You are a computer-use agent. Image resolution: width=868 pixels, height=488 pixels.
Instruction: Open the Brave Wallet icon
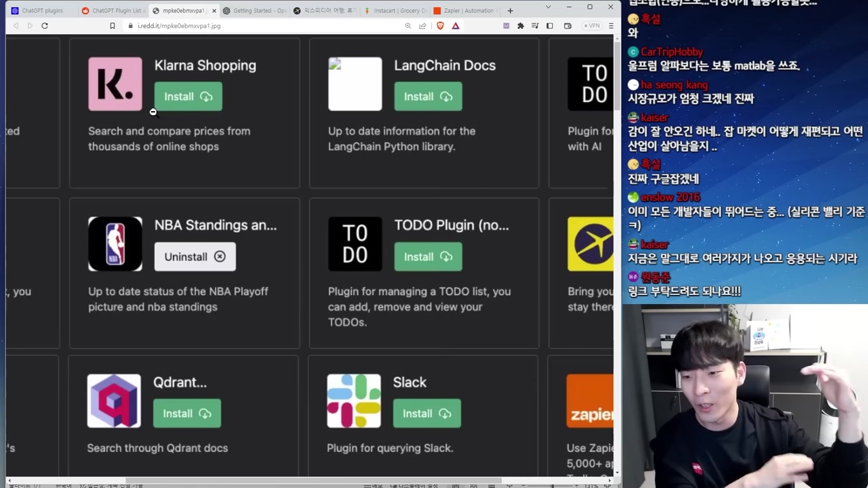tap(568, 26)
